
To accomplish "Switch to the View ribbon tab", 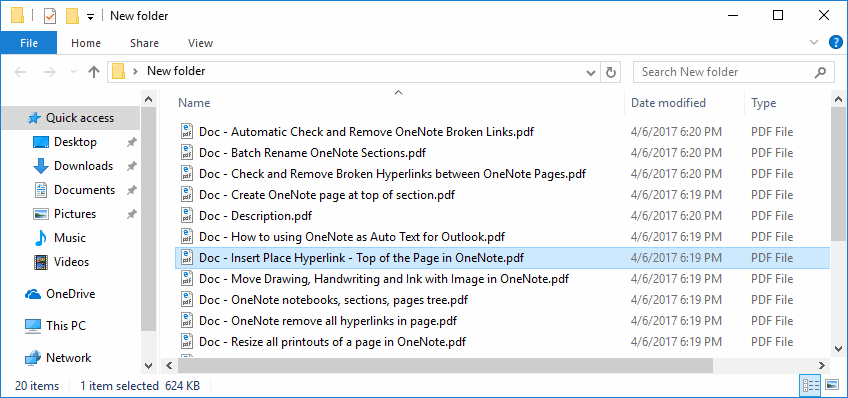I will (x=200, y=43).
